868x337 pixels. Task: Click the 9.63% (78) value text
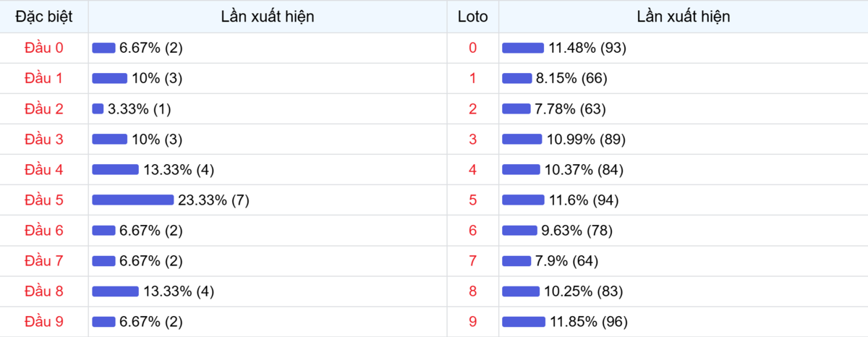(x=574, y=231)
